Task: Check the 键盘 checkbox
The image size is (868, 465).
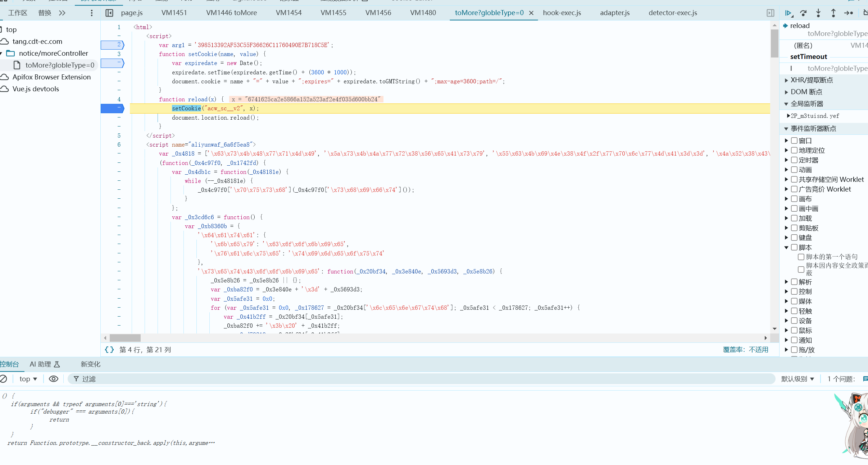Action: 794,238
